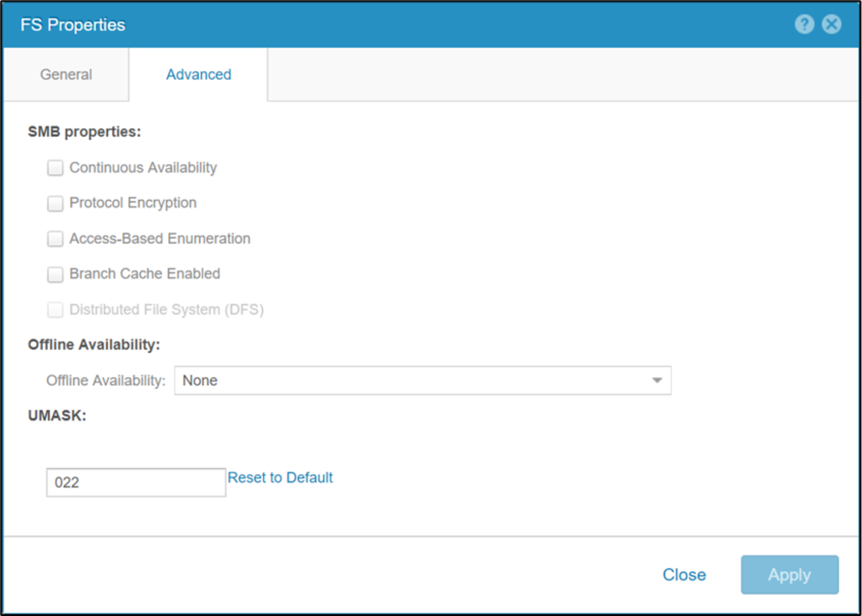Screen dimensions: 862x616
Task: Select the Advanced tab
Action: [x=199, y=74]
